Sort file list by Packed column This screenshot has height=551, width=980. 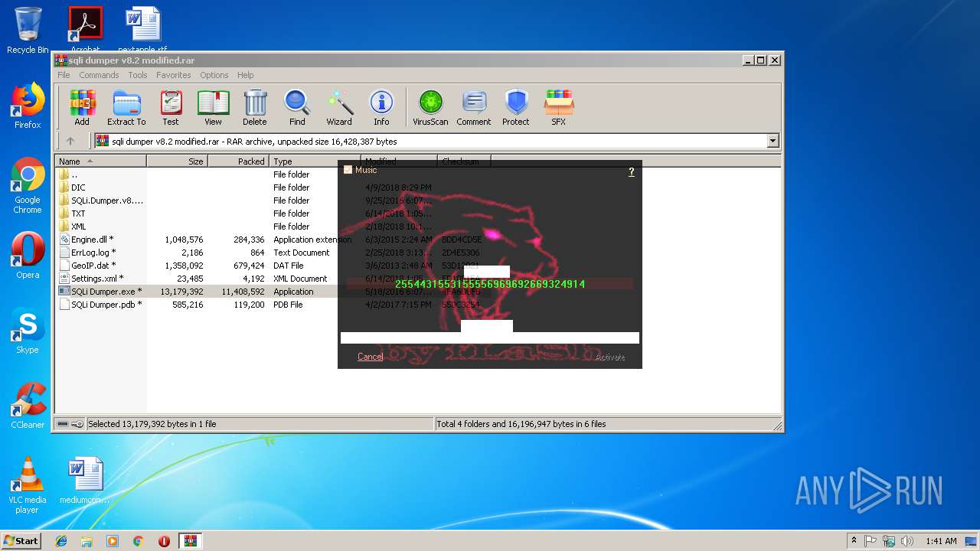(x=238, y=161)
